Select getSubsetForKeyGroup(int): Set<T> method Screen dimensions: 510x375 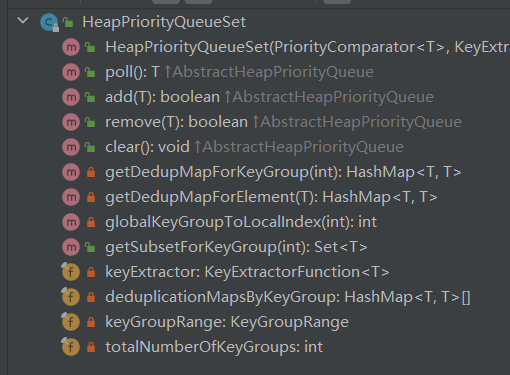click(x=236, y=247)
